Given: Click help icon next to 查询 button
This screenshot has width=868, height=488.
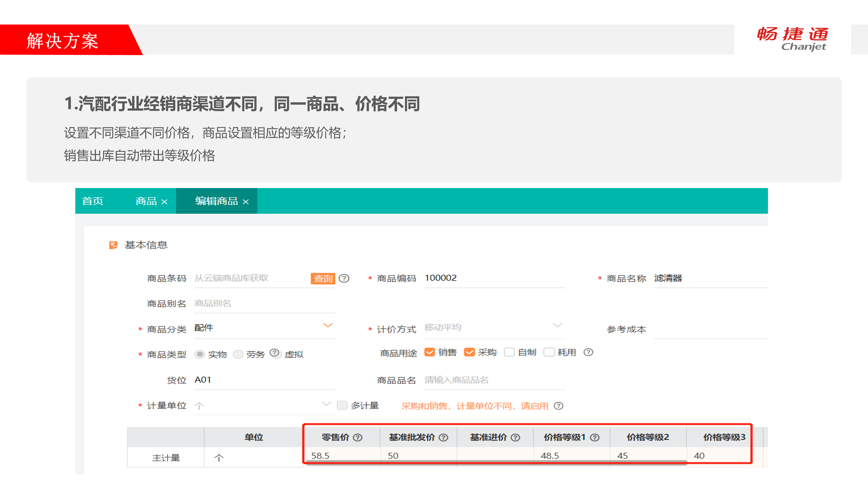Looking at the screenshot, I should click(344, 278).
